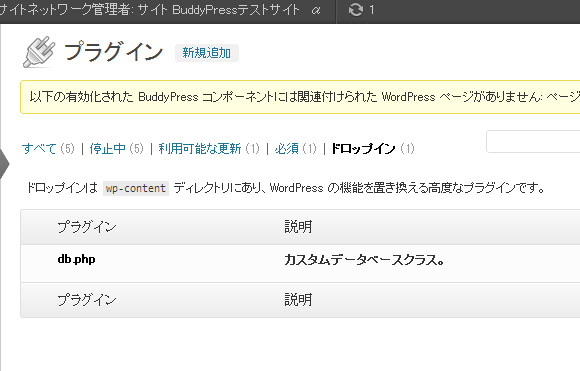Click the plugin search input field
580x371 pixels.
[533, 141]
